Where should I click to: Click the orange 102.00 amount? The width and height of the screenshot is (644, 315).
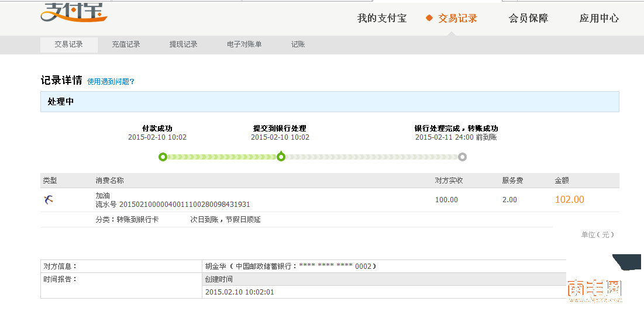[x=569, y=200]
